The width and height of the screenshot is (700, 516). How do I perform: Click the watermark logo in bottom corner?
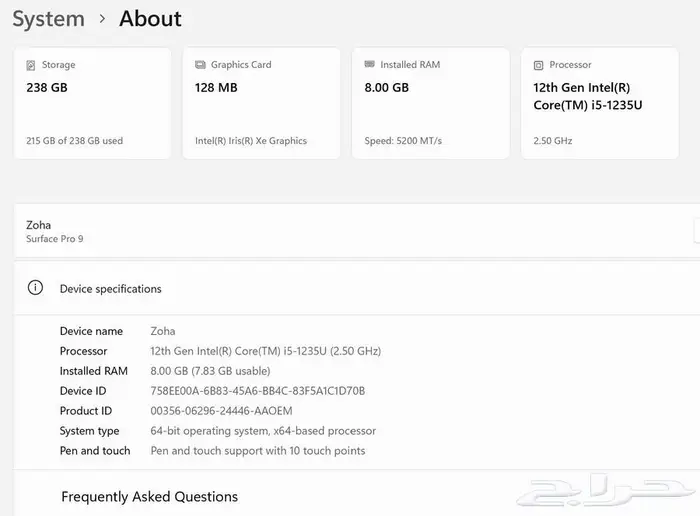pyautogui.click(x=610, y=490)
